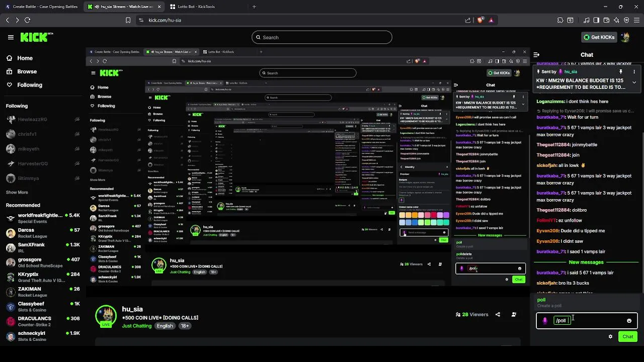
Task: Open liltimmya followed channel
Action: [x=43, y=178]
